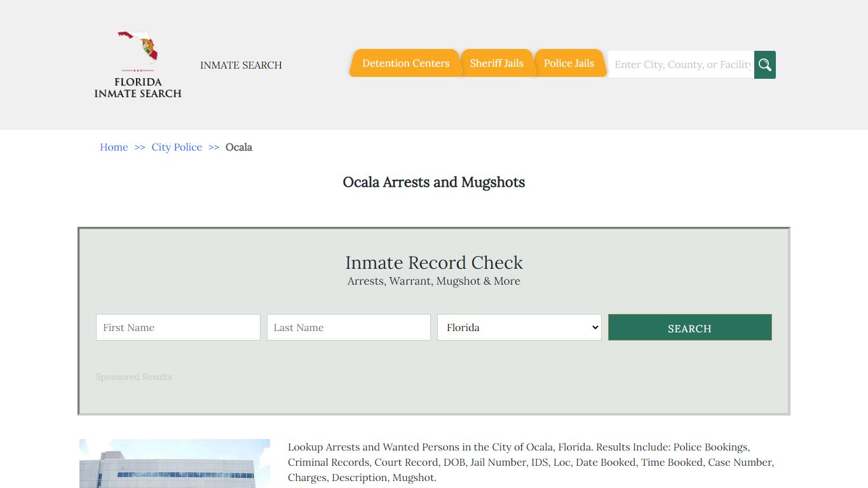Open the Detention Centers tab
This screenshot has height=488, width=868.
pyautogui.click(x=405, y=63)
